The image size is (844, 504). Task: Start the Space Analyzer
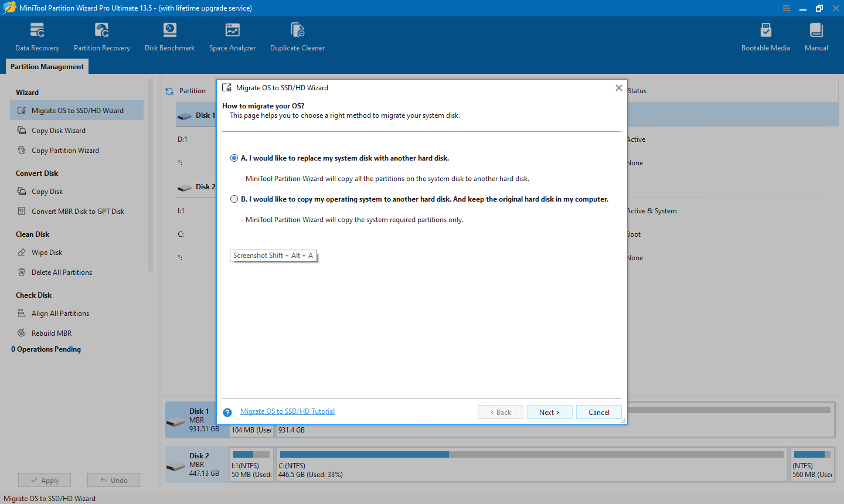tap(232, 35)
